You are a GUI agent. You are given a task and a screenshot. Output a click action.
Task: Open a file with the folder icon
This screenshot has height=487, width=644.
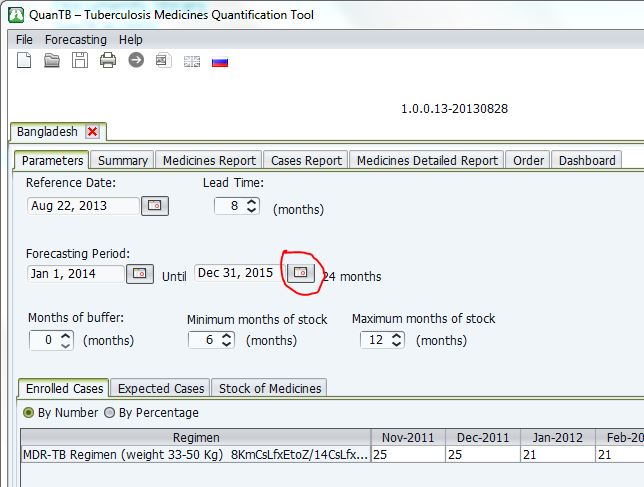(x=52, y=60)
